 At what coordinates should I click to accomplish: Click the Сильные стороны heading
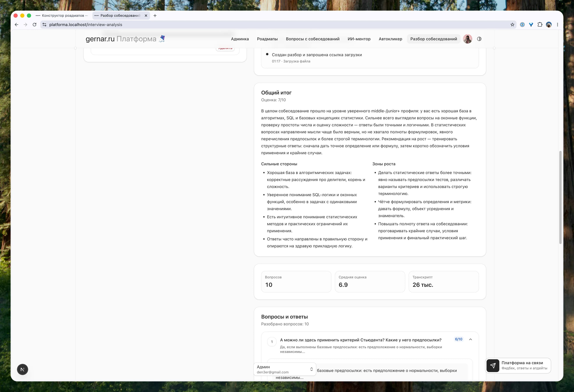pyautogui.click(x=279, y=164)
